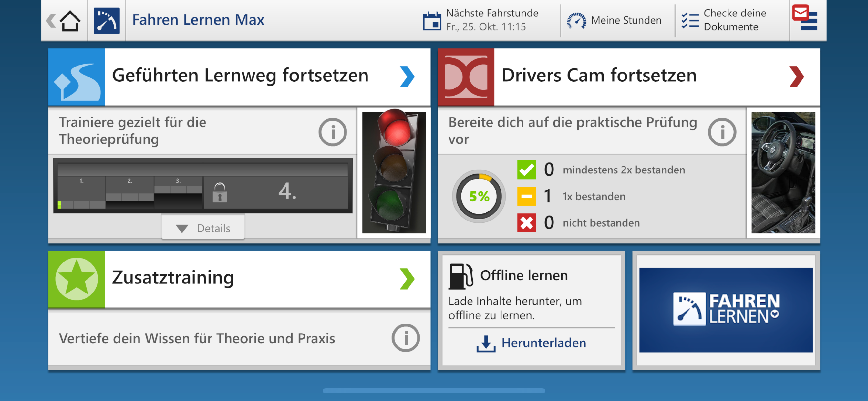Select the red 'nicht bestanden' cross box
The height and width of the screenshot is (401, 868).
(526, 223)
